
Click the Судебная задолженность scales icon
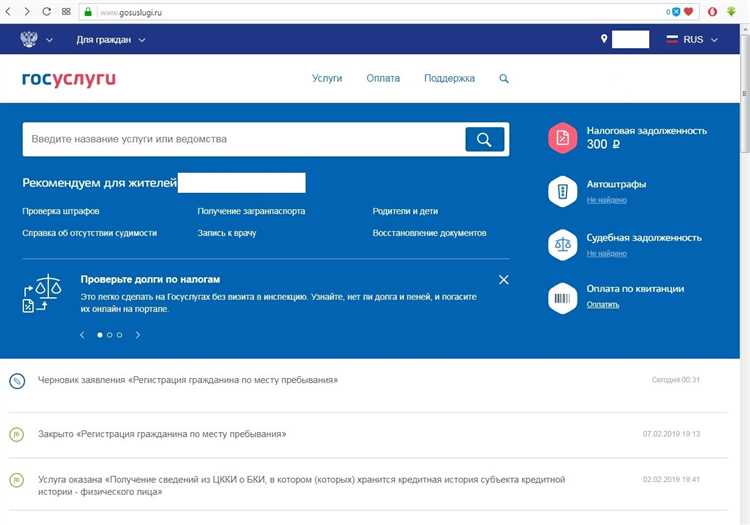tap(562, 245)
